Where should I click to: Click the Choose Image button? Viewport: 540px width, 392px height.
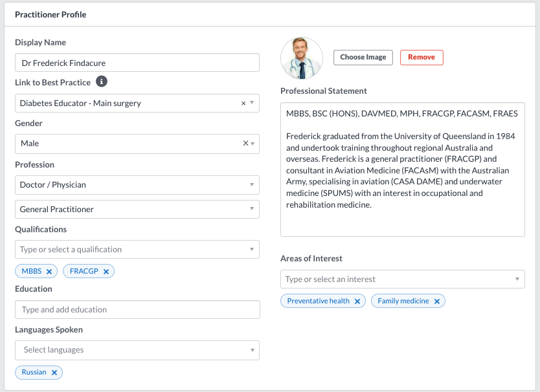click(x=363, y=58)
